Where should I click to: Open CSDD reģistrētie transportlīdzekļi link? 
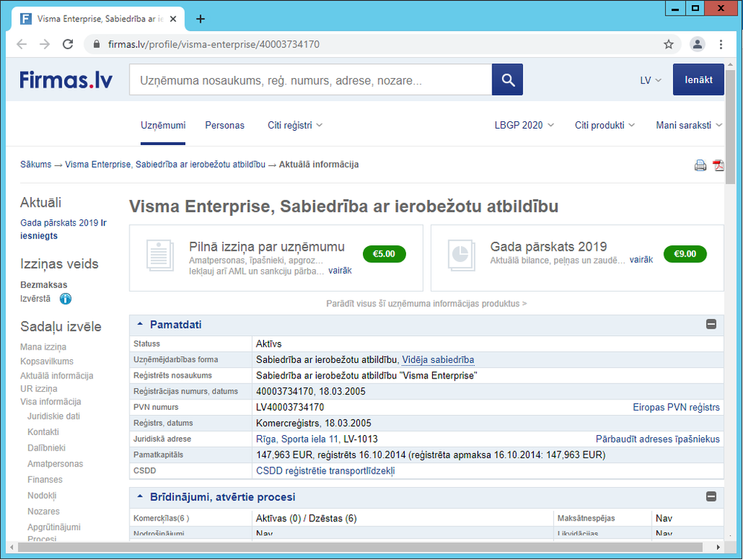click(x=325, y=471)
